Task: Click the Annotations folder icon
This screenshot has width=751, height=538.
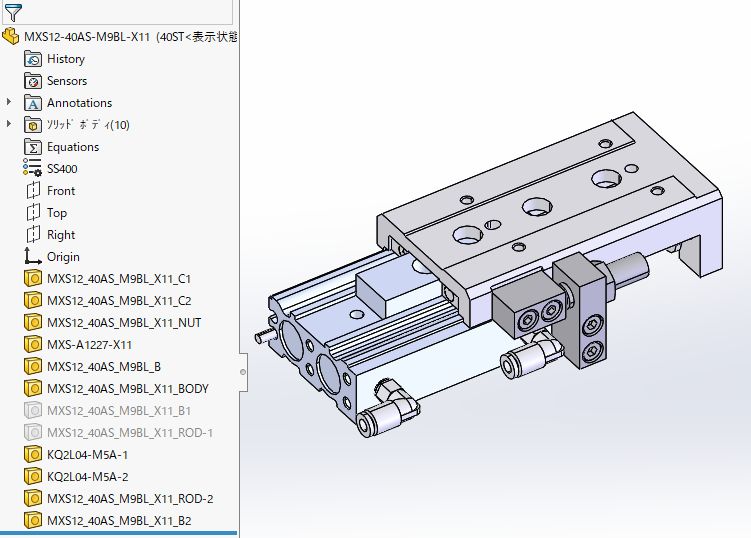Action: pyautogui.click(x=33, y=103)
